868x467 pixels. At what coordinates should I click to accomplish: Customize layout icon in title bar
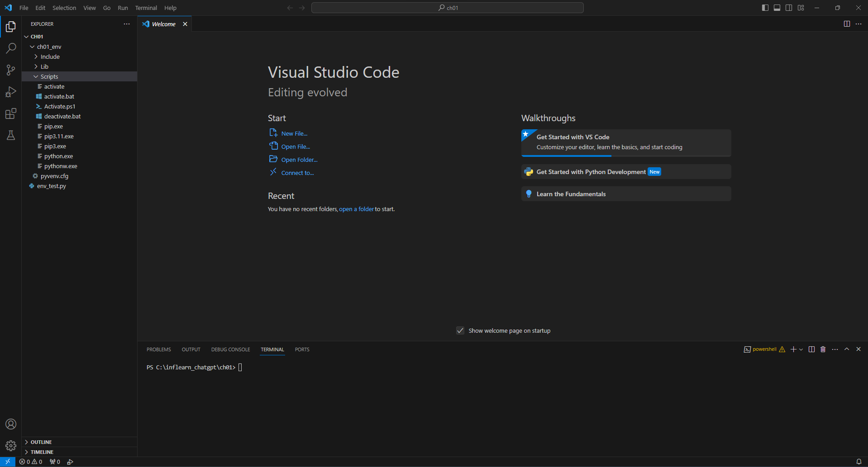point(801,8)
